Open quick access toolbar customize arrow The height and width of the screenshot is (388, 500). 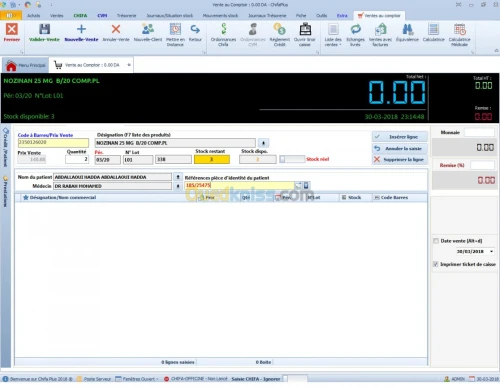click(x=51, y=5)
